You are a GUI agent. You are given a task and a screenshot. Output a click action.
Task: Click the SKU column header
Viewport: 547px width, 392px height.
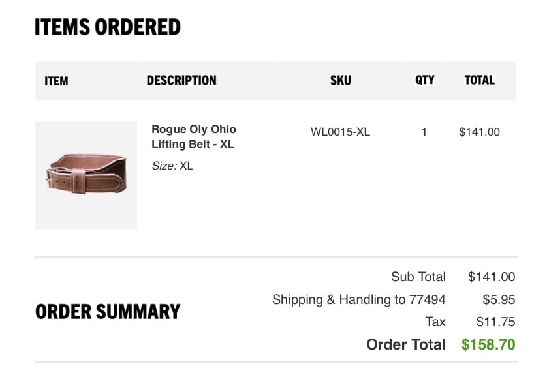[x=341, y=80]
